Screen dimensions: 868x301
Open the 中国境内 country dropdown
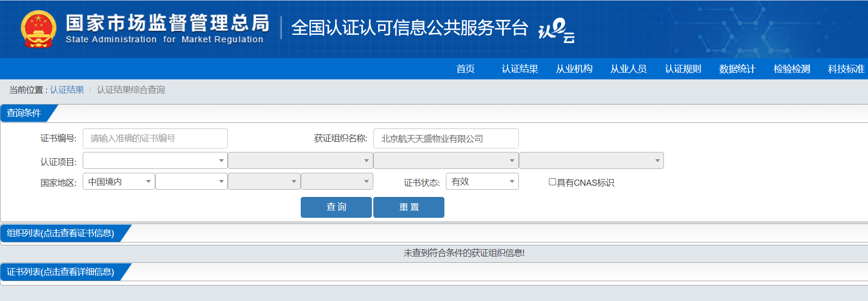tap(119, 181)
